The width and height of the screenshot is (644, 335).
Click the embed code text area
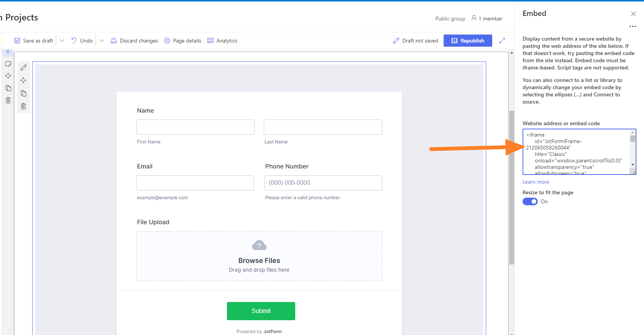click(x=576, y=152)
